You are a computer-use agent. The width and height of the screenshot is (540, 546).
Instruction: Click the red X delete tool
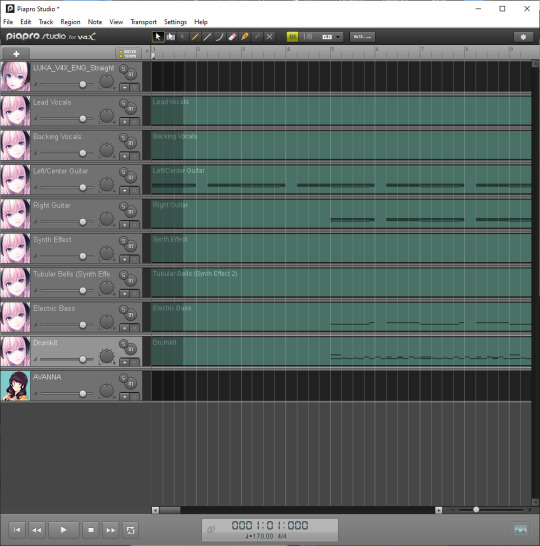click(269, 37)
